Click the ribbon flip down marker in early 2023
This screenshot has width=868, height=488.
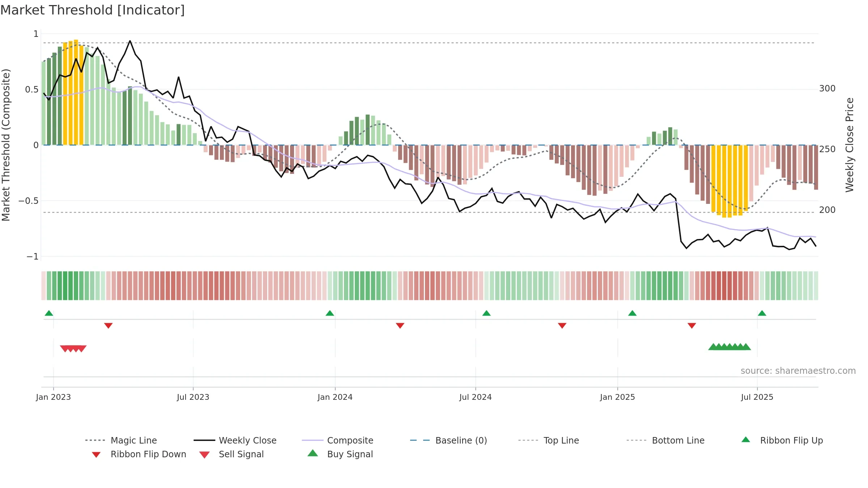[x=108, y=326]
